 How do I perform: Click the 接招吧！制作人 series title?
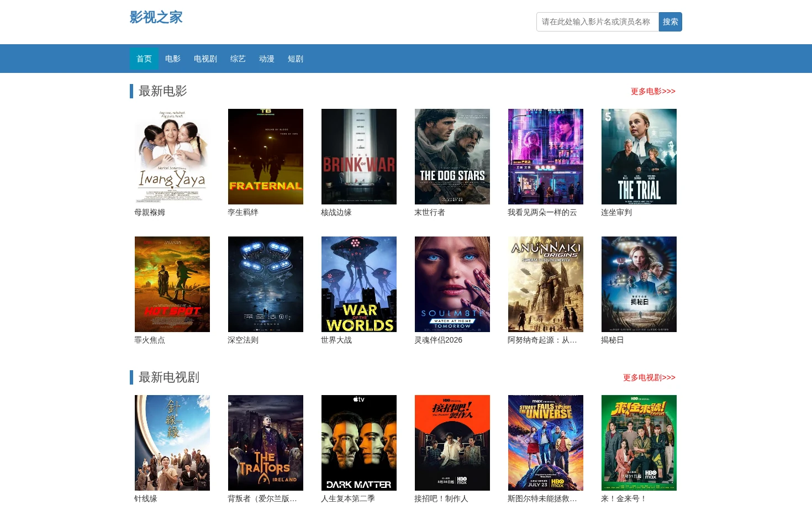(x=441, y=498)
